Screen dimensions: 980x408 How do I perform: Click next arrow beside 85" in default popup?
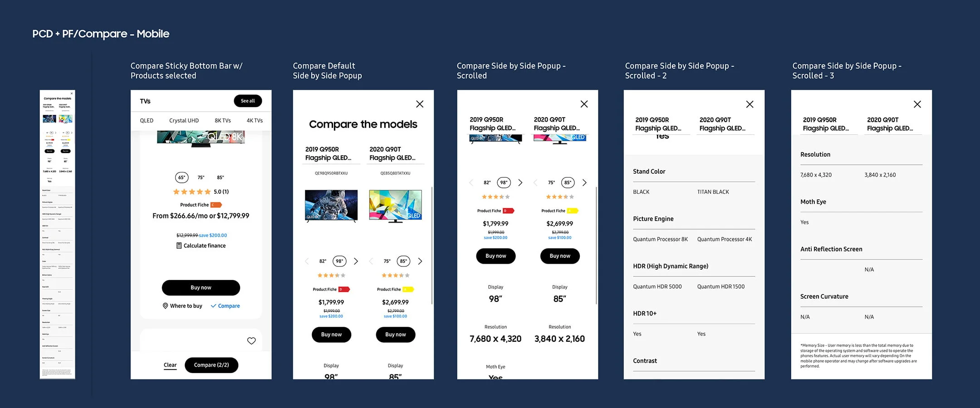420,261
